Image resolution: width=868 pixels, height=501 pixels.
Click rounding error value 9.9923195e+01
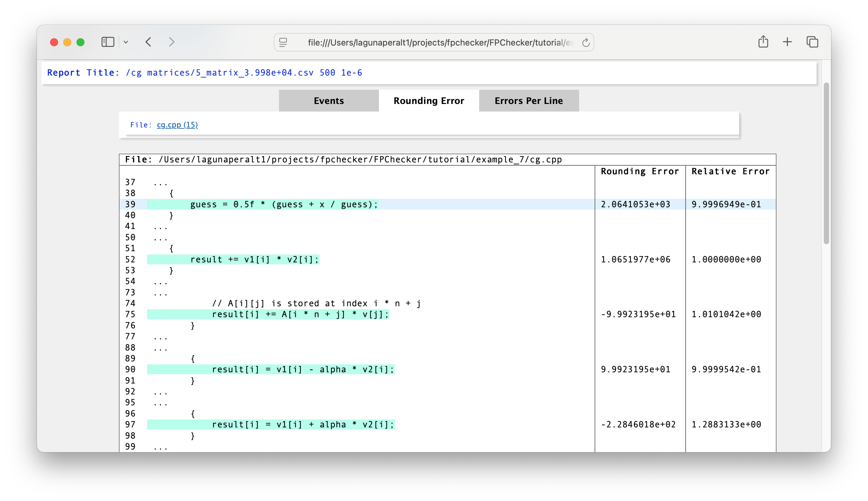click(x=635, y=369)
